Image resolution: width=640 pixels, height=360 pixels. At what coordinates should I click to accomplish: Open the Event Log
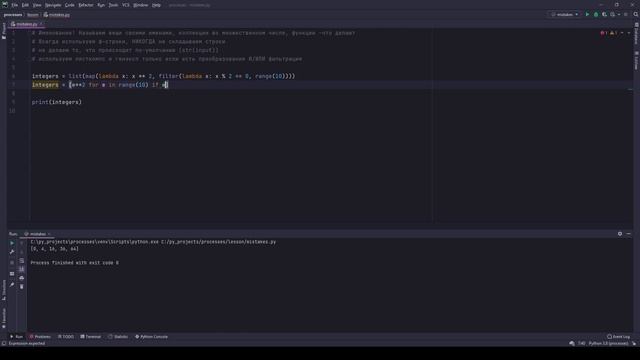point(618,337)
